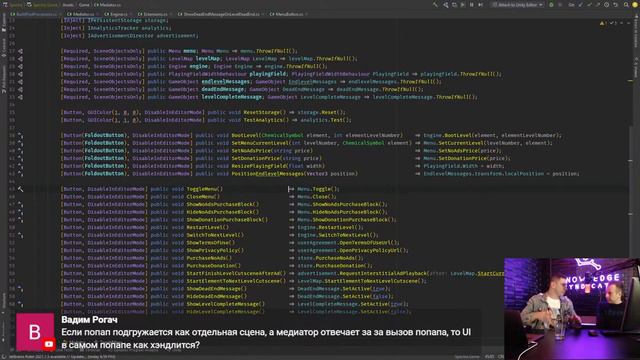Click the ResetStorage() method name

[264, 112]
